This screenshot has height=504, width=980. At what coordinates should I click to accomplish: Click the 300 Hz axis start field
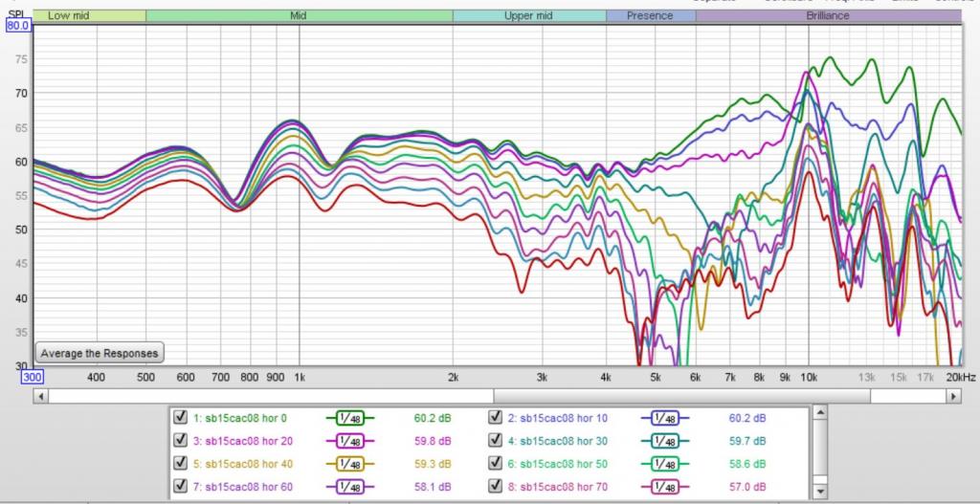(31, 377)
